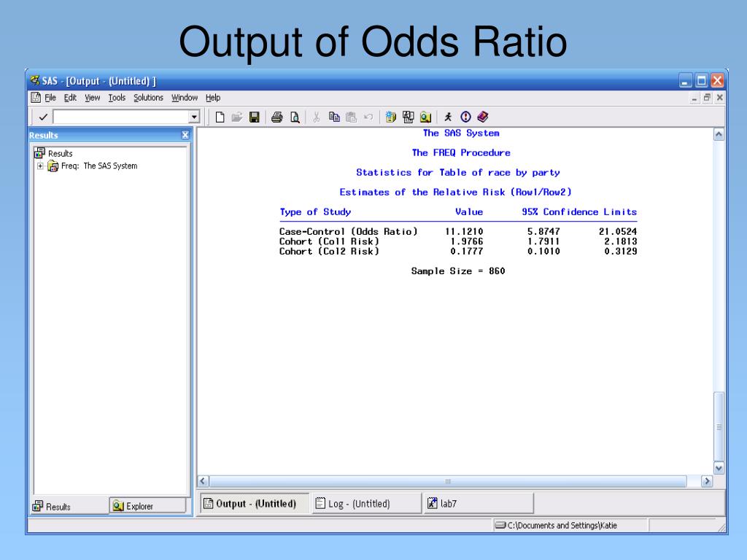
Task: Select the lab7 window tab
Action: (x=479, y=503)
